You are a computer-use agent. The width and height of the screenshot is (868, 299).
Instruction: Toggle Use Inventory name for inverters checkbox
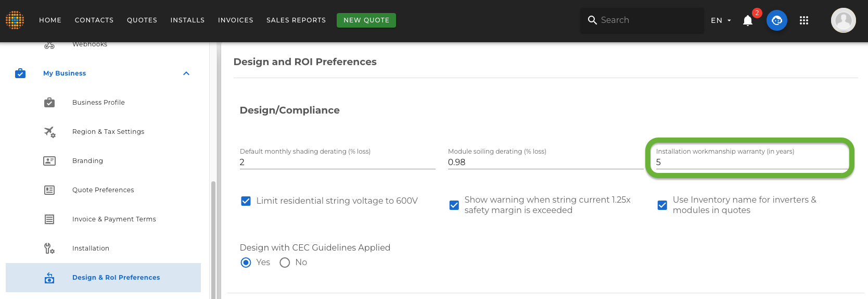pyautogui.click(x=662, y=205)
